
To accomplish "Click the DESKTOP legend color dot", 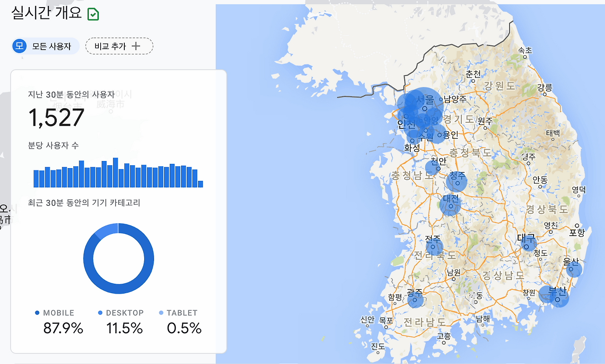I will point(100,313).
